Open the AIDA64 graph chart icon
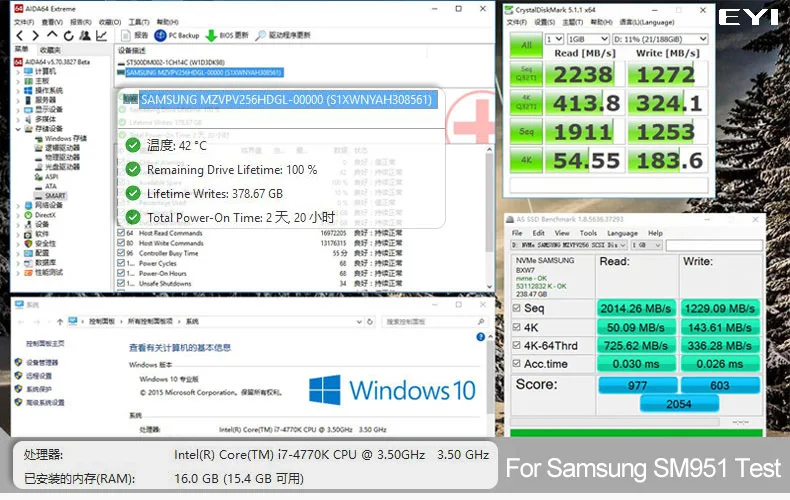 point(101,35)
